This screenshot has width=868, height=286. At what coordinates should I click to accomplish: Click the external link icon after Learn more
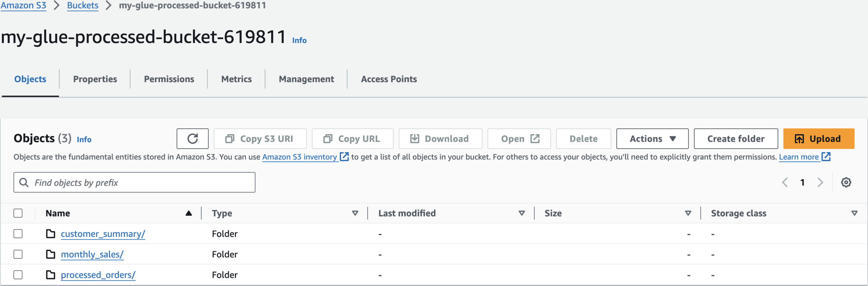click(x=826, y=157)
